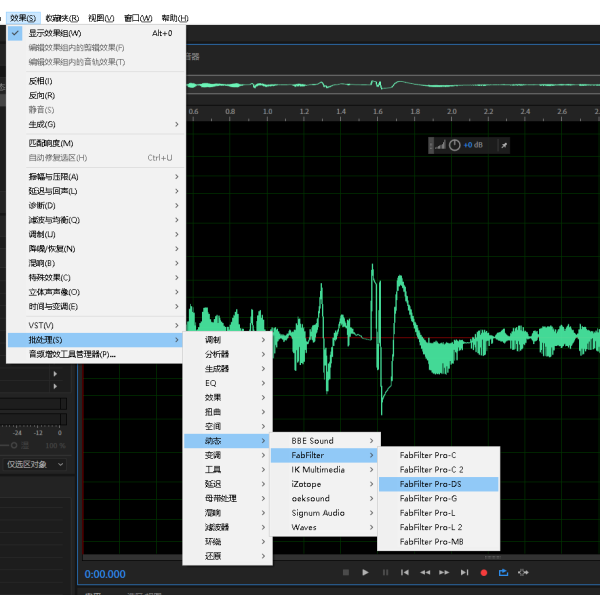Click the skip selection transport icon

pyautogui.click(x=524, y=573)
